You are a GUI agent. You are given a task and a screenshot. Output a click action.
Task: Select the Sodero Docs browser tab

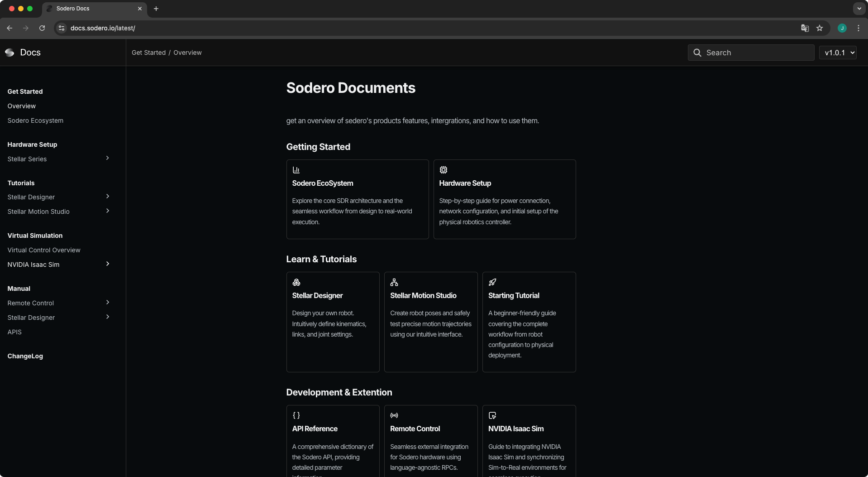pos(94,9)
